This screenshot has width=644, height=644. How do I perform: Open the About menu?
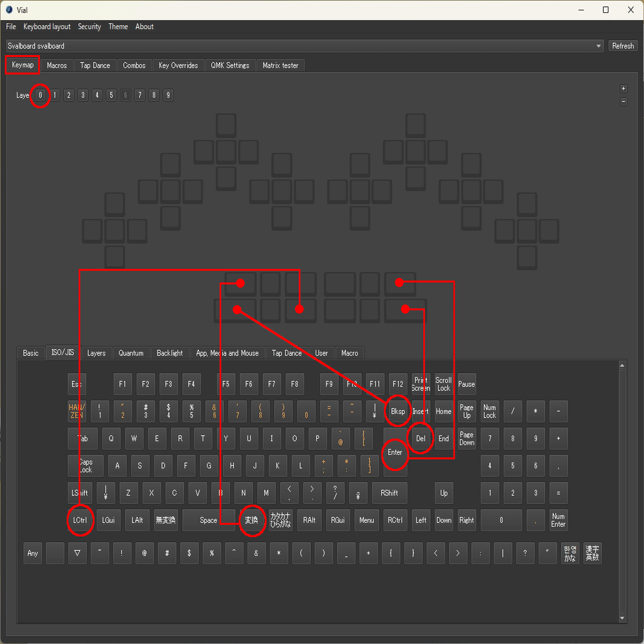pos(144,27)
